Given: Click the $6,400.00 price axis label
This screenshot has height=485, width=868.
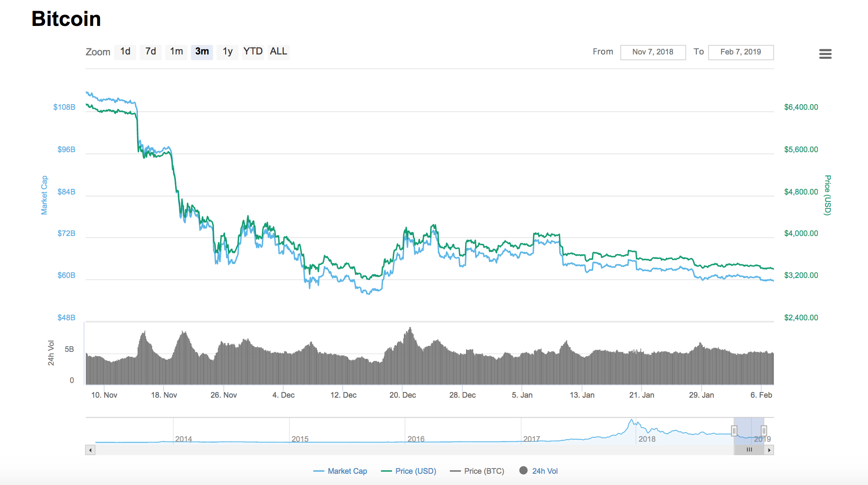Looking at the screenshot, I should (x=801, y=107).
